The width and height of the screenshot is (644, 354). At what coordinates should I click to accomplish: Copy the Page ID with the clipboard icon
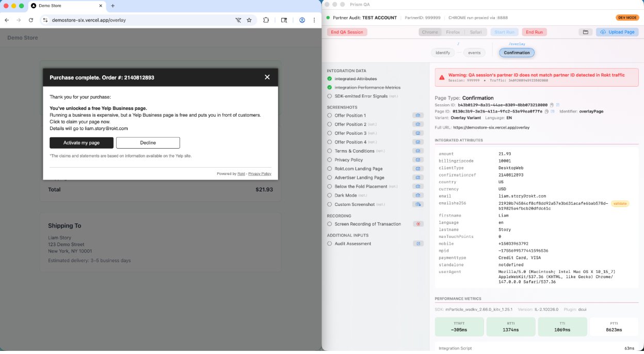547,111
